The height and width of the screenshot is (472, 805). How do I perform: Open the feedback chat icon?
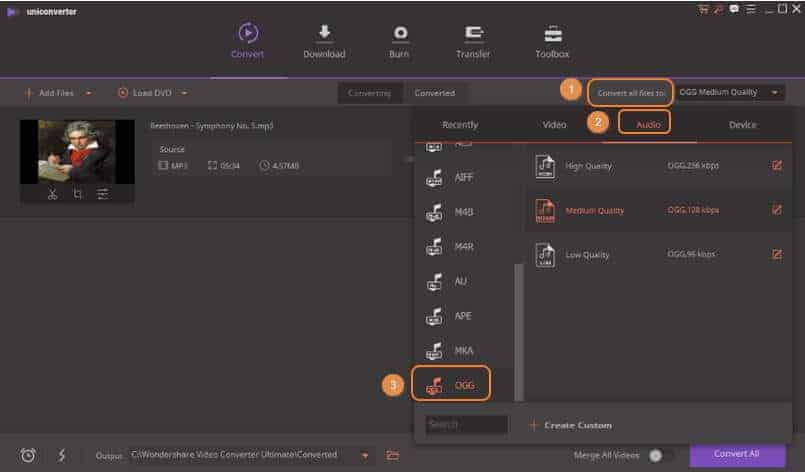point(734,9)
